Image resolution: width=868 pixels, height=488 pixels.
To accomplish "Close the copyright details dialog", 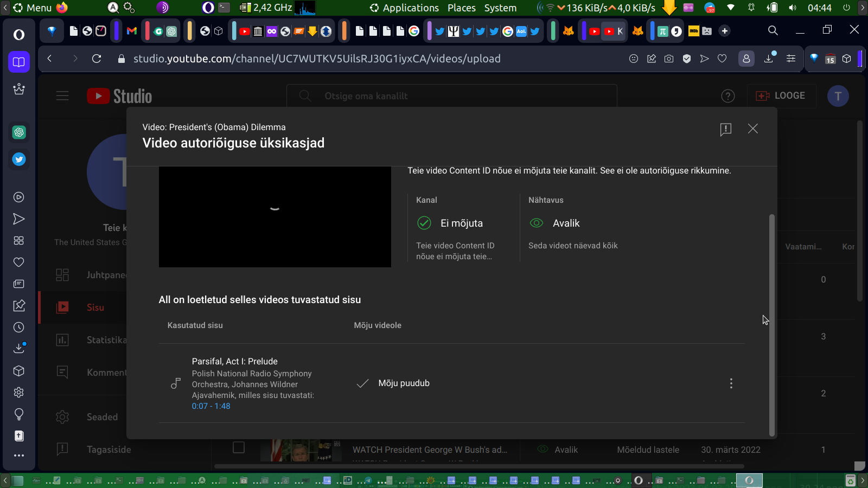I will 752,129.
